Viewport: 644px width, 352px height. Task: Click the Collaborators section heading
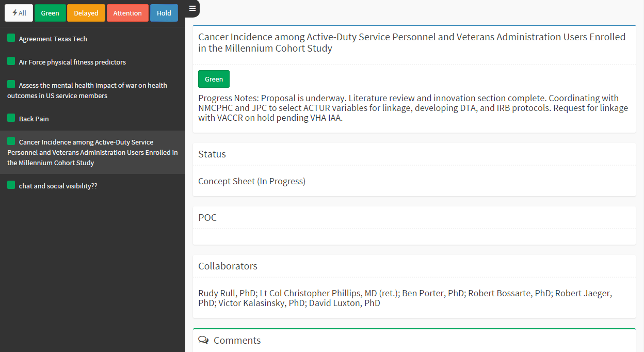tap(228, 266)
